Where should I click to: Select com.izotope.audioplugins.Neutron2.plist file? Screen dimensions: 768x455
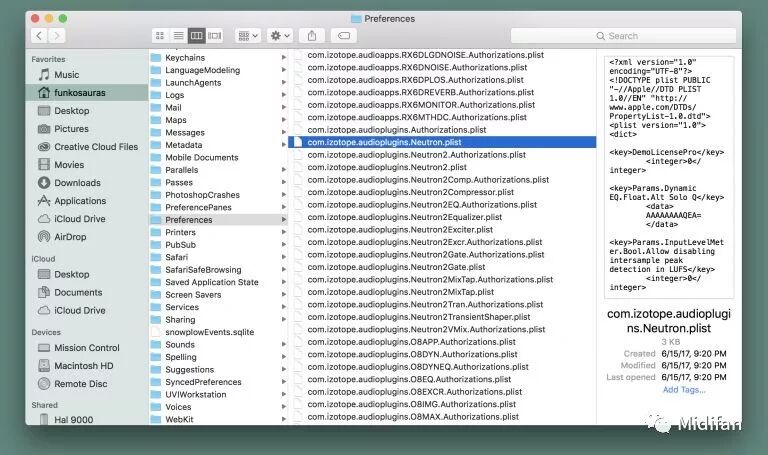click(442, 167)
